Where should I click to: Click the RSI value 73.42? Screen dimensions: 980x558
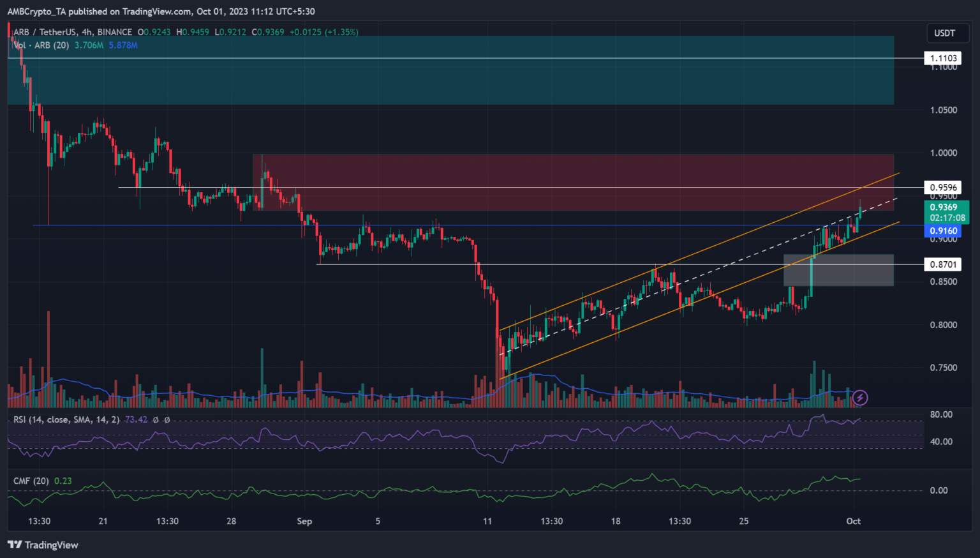click(x=136, y=419)
